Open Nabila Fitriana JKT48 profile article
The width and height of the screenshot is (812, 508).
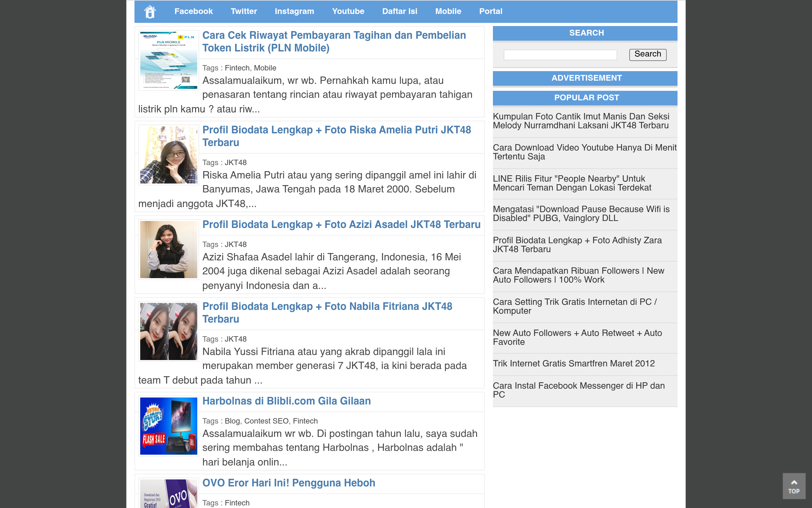coord(327,313)
